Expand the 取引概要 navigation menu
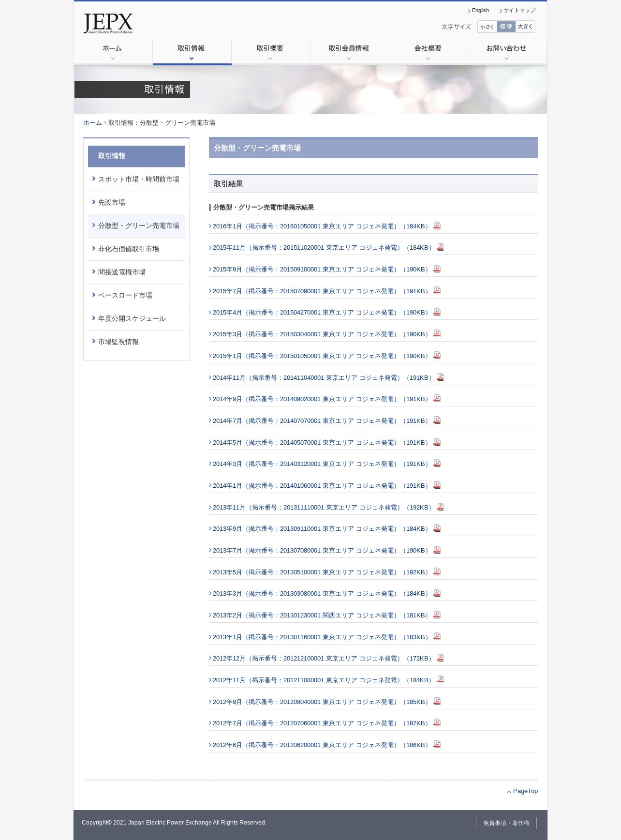 point(271,52)
